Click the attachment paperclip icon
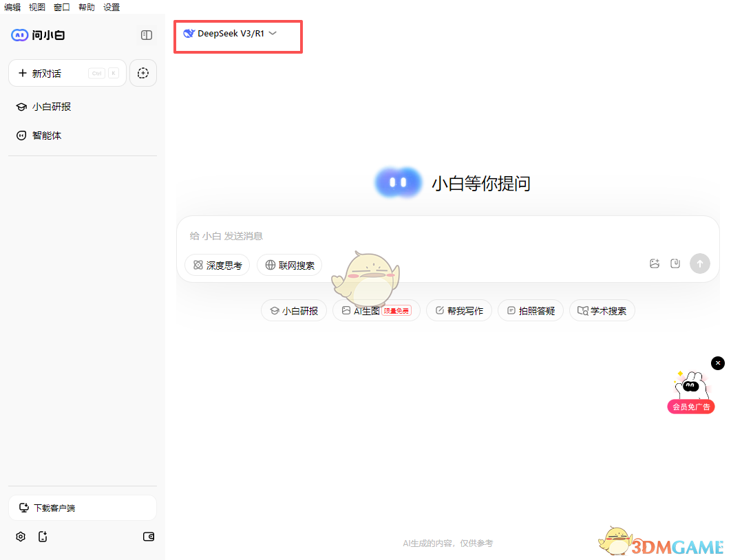The image size is (731, 560). 675,263
